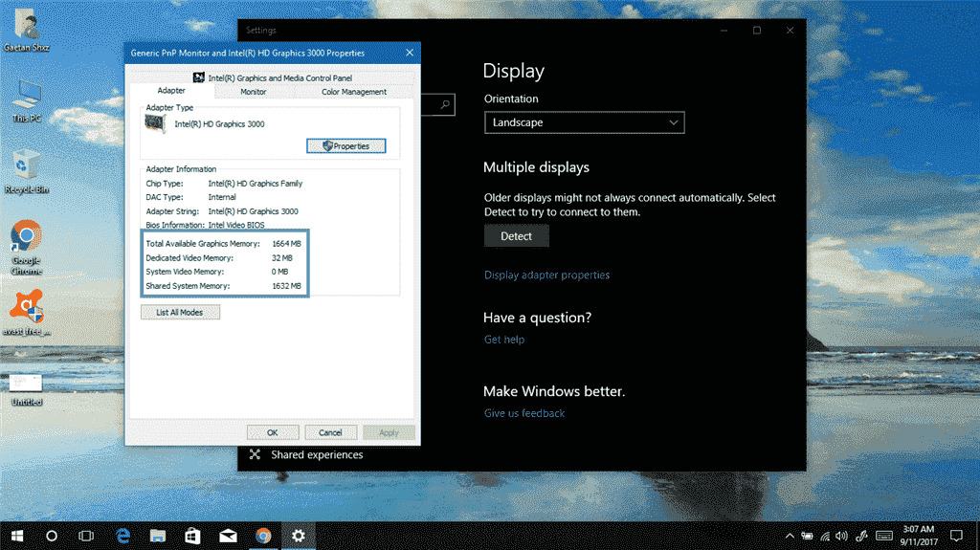Screen dimensions: 980x550
Task: Open the Get help link
Action: click(x=504, y=340)
